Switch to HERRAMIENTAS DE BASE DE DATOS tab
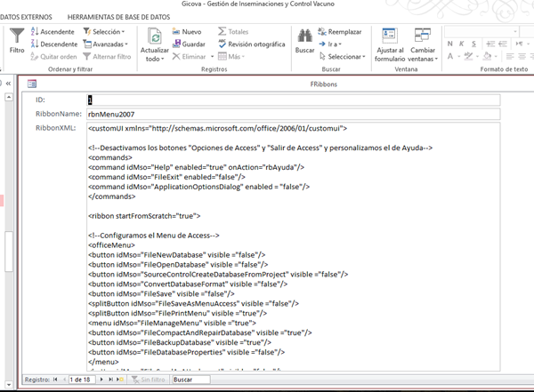Screen dimensions: 534x392 [x=118, y=17]
